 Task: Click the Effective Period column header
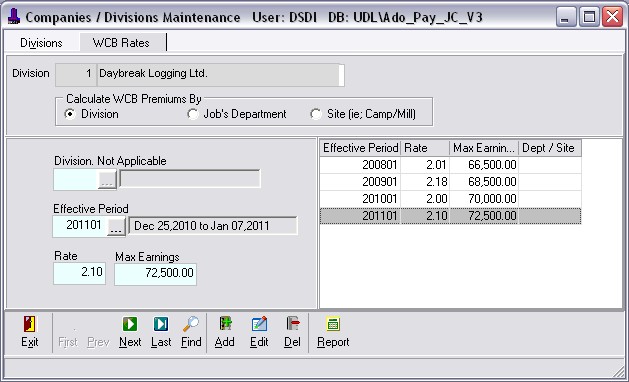[360, 148]
